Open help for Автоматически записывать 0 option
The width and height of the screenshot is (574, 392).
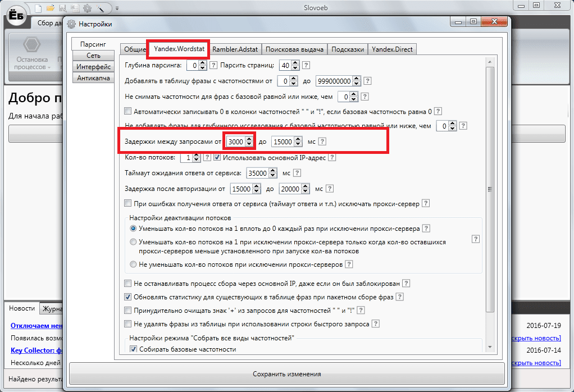[x=438, y=111]
